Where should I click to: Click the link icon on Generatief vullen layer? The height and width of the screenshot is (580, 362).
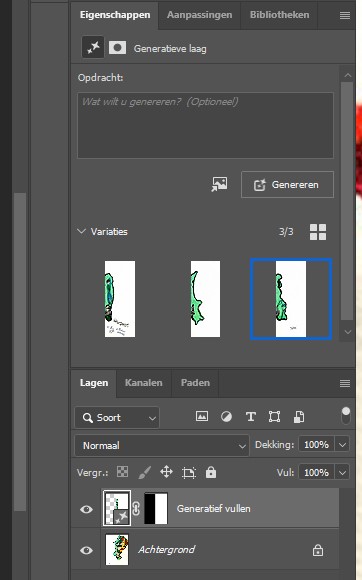(x=136, y=508)
